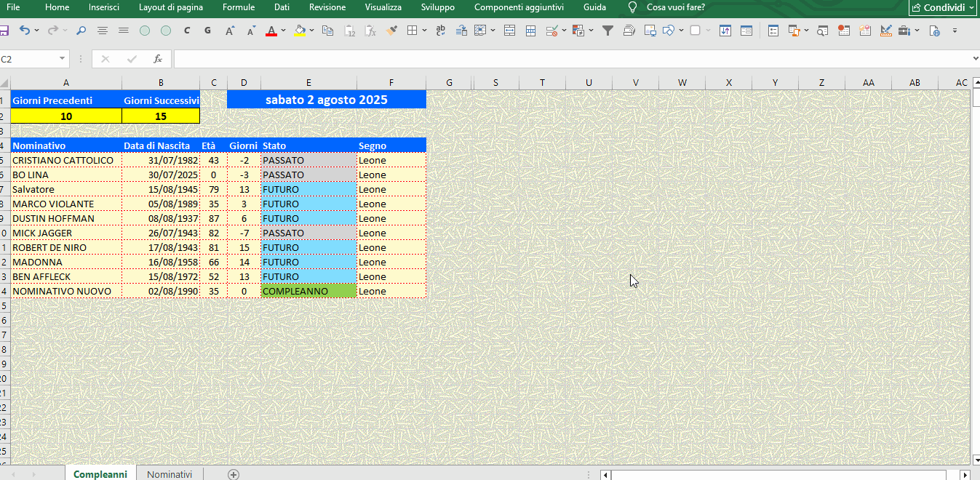The height and width of the screenshot is (480, 980).
Task: Click the conditional formatting icon
Action: click(x=578, y=31)
